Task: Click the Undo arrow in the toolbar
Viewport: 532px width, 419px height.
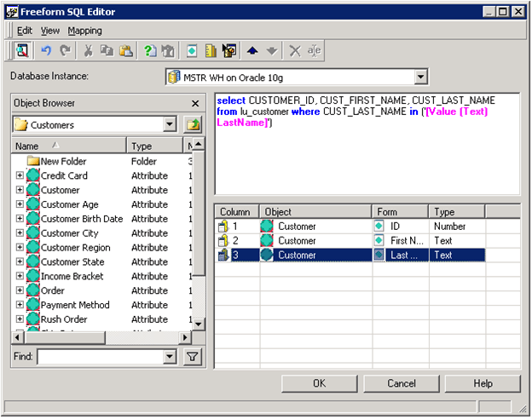Action: pyautogui.click(x=46, y=51)
